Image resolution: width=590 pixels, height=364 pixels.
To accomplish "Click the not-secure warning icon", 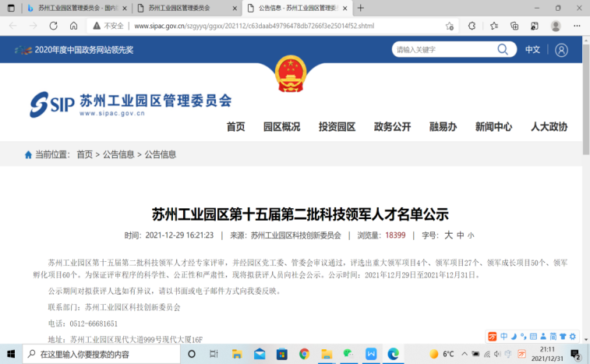I will (97, 26).
